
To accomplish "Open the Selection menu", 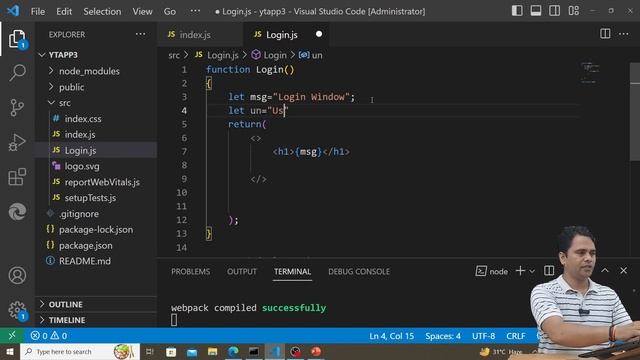I will 102,11.
